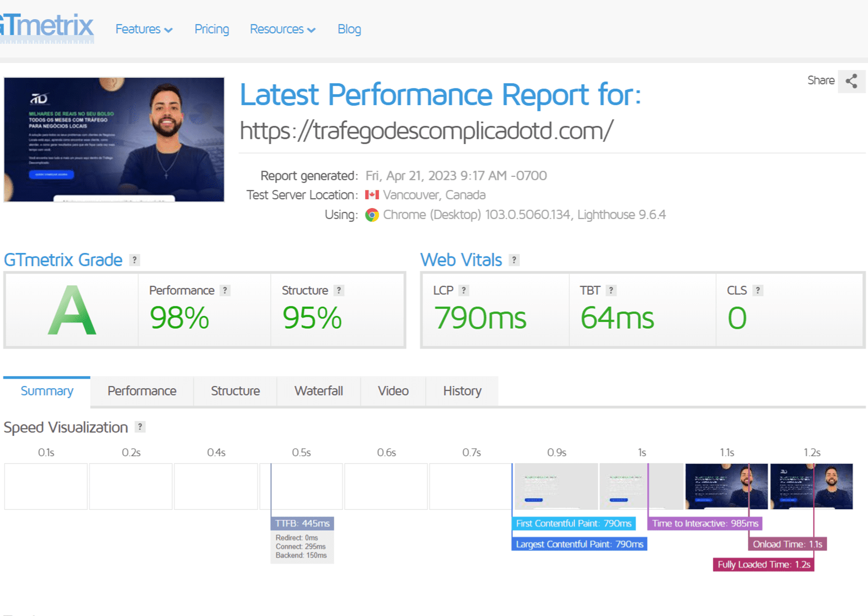This screenshot has height=616, width=868.
Task: Select the empty 0.5s filmstrip frame
Action: coord(301,486)
